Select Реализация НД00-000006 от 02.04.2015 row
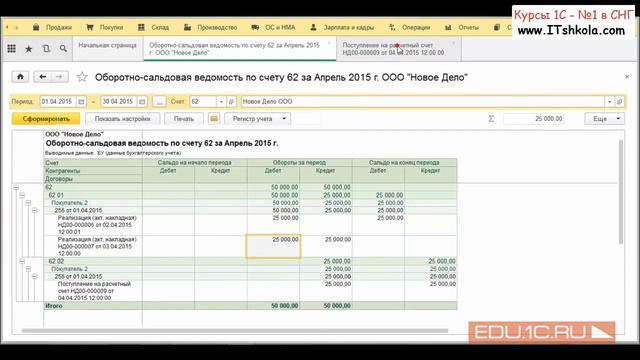The height and width of the screenshot is (360, 640). pos(93,225)
